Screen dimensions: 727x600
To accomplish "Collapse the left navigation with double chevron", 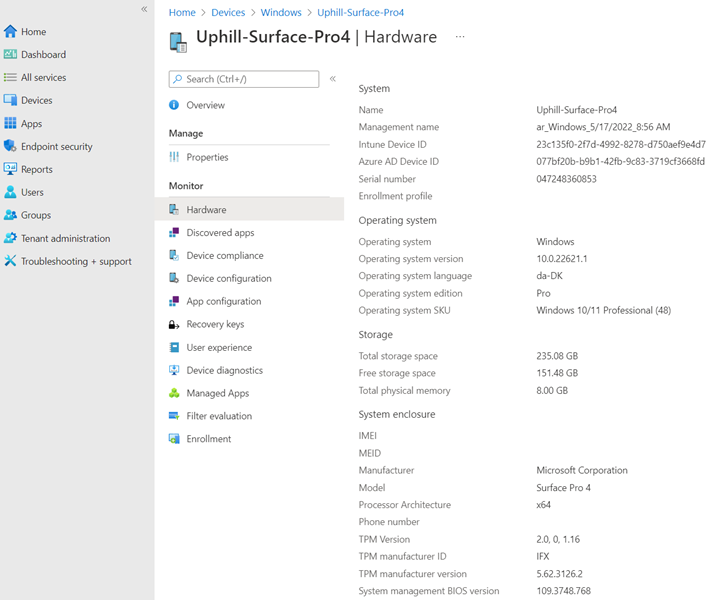I will 144,9.
